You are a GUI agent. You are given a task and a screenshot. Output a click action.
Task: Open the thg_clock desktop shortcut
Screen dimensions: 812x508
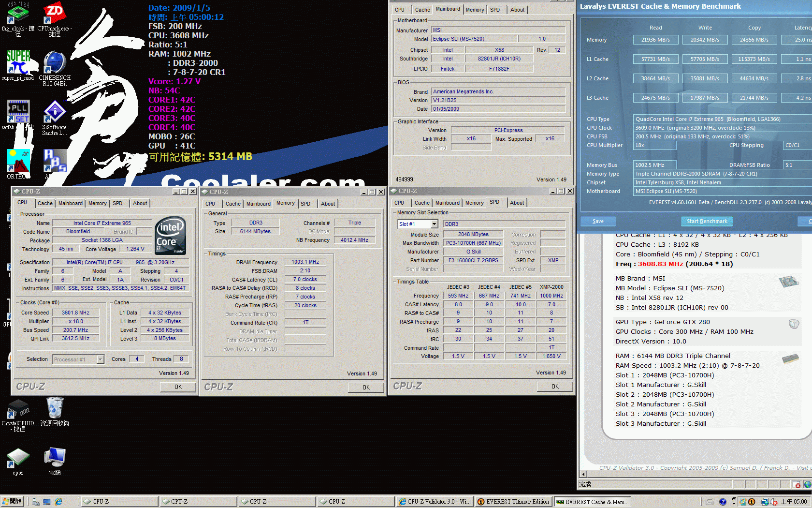click(x=18, y=19)
